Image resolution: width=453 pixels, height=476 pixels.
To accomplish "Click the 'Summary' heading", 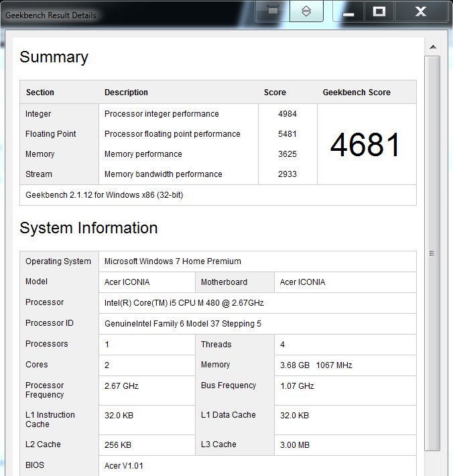I will click(x=54, y=57).
